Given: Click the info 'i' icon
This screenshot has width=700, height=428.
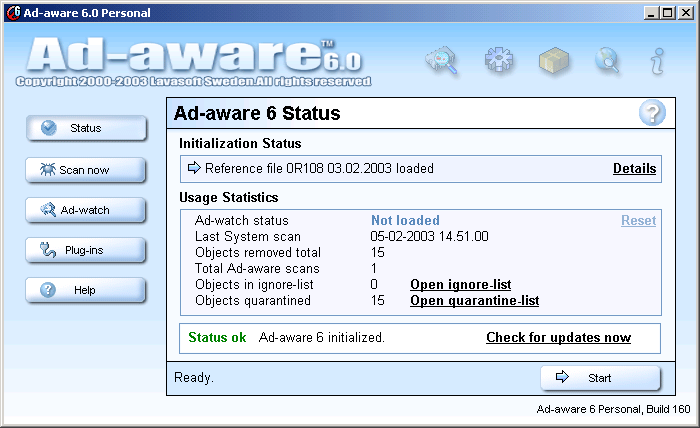Looking at the screenshot, I should pyautogui.click(x=657, y=62).
